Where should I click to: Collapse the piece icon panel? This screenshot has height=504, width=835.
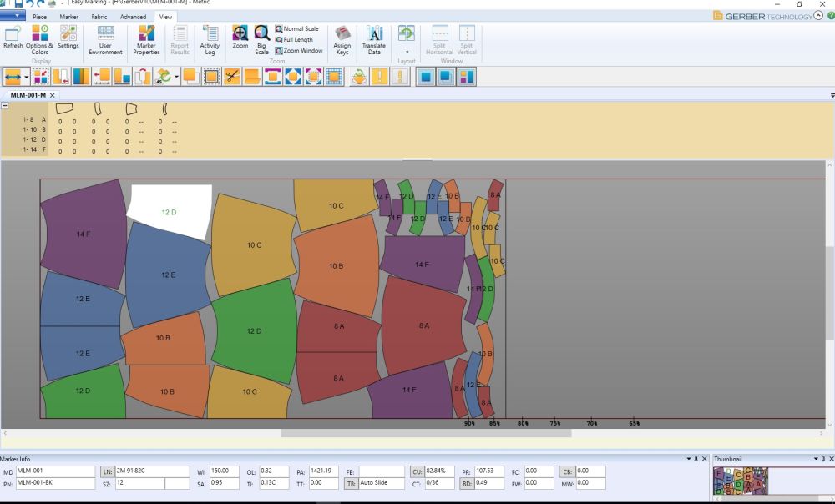click(x=5, y=105)
